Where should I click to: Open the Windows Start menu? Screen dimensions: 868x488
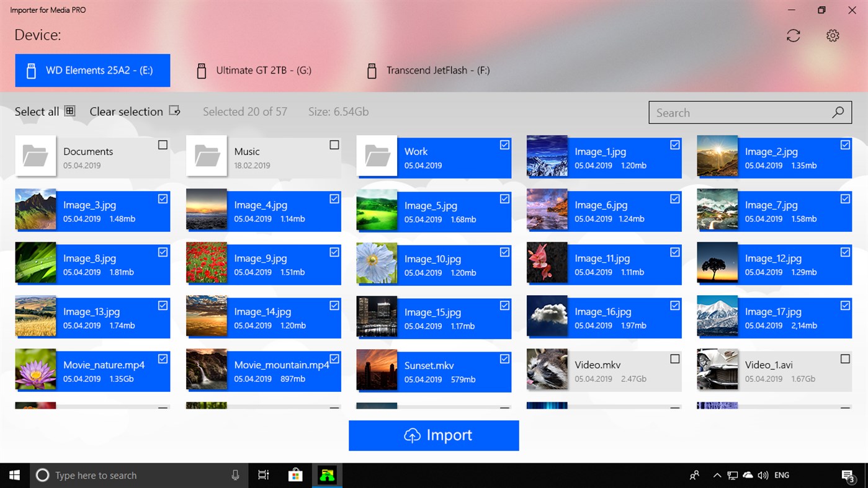14,474
